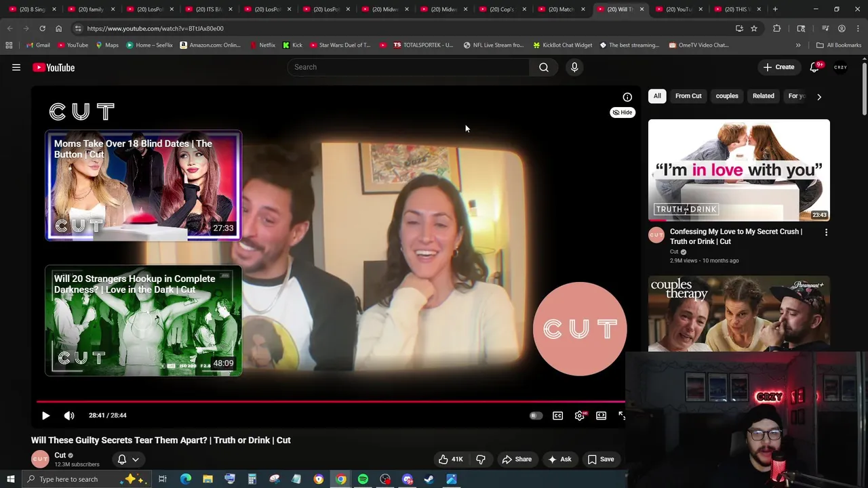Play the video
The height and width of the screenshot is (488, 868).
(45, 415)
